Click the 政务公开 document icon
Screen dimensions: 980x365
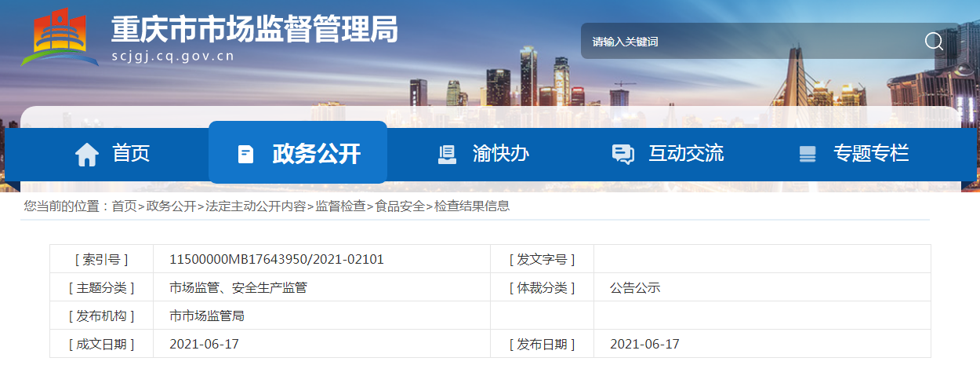coord(245,154)
